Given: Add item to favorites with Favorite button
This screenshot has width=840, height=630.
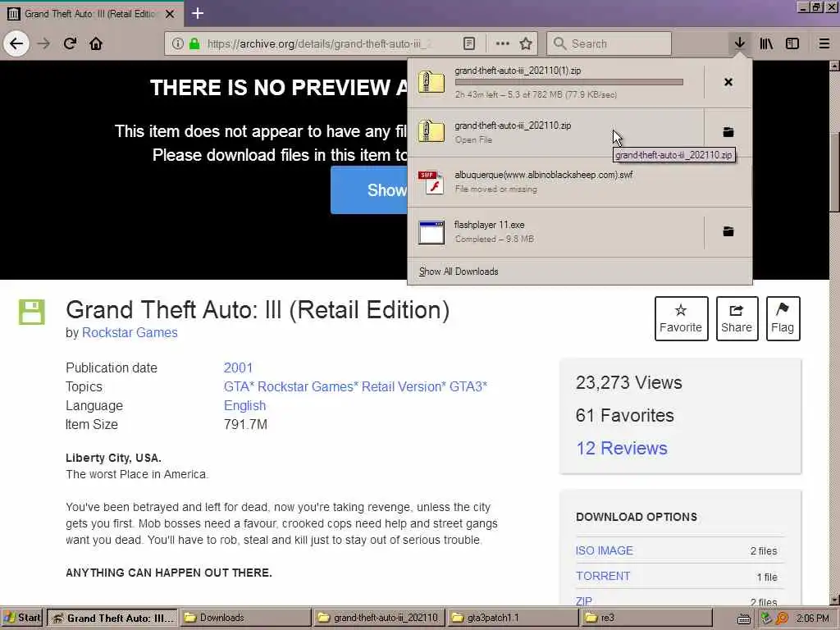Looking at the screenshot, I should [x=681, y=318].
